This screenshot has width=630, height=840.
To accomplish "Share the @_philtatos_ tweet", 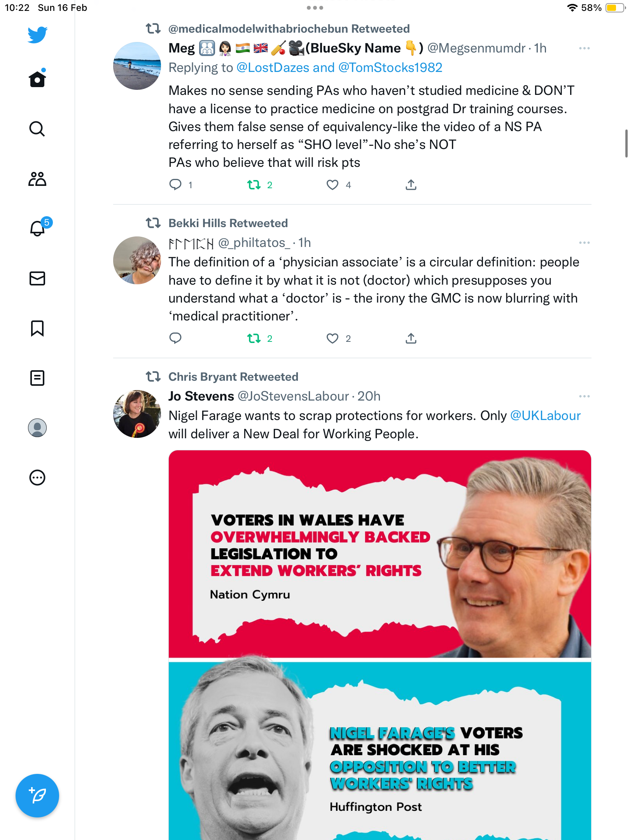I will click(411, 338).
